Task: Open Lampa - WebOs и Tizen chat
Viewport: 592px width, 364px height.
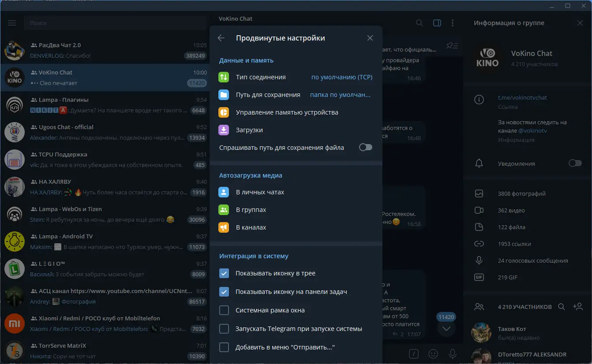Action: (x=105, y=214)
